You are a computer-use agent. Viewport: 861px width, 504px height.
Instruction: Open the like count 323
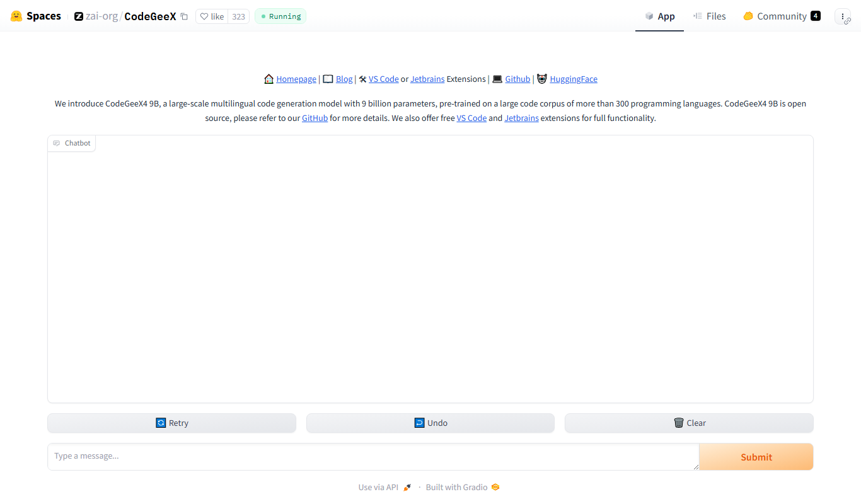coord(238,16)
